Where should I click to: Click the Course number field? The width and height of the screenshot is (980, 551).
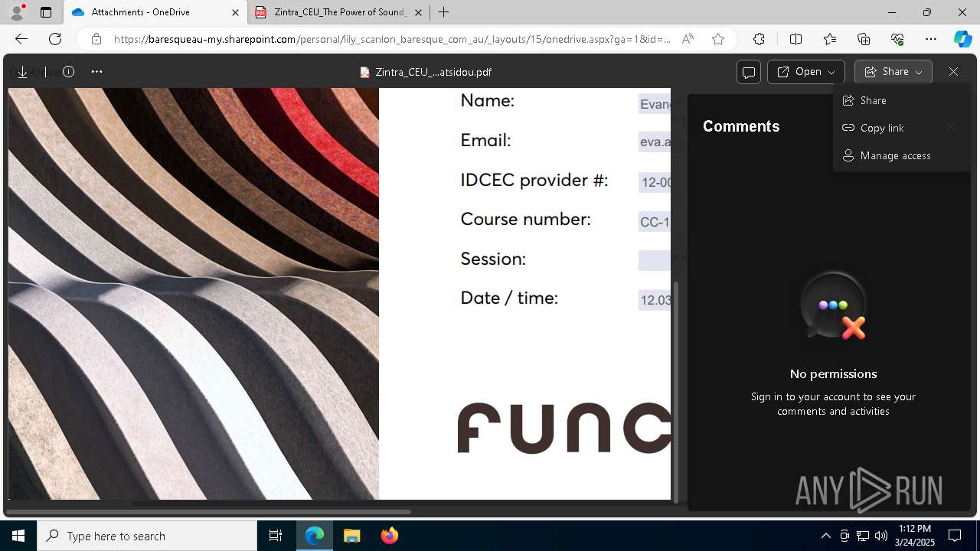tap(655, 222)
